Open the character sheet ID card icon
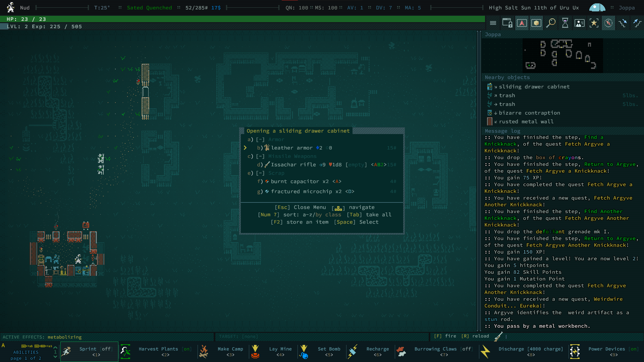 pos(579,23)
